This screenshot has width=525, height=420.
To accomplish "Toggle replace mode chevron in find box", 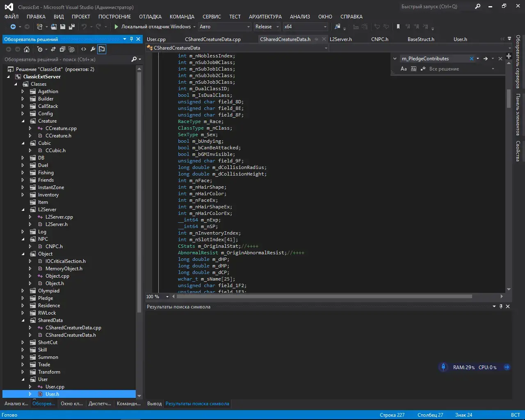I will pos(395,59).
